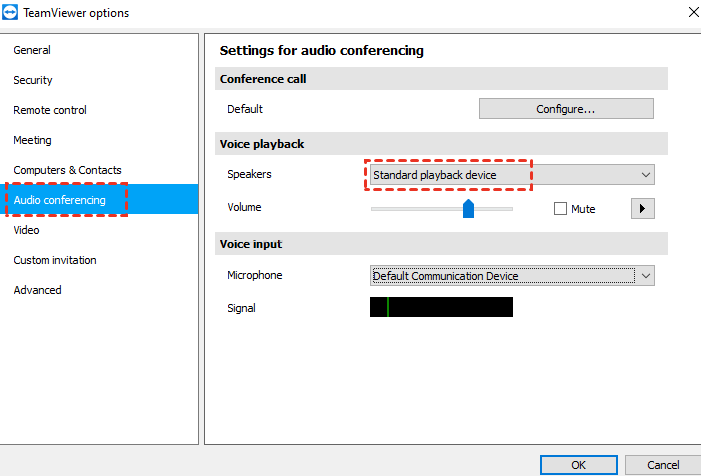
Task: Switch to the Meeting settings
Action: click(33, 140)
